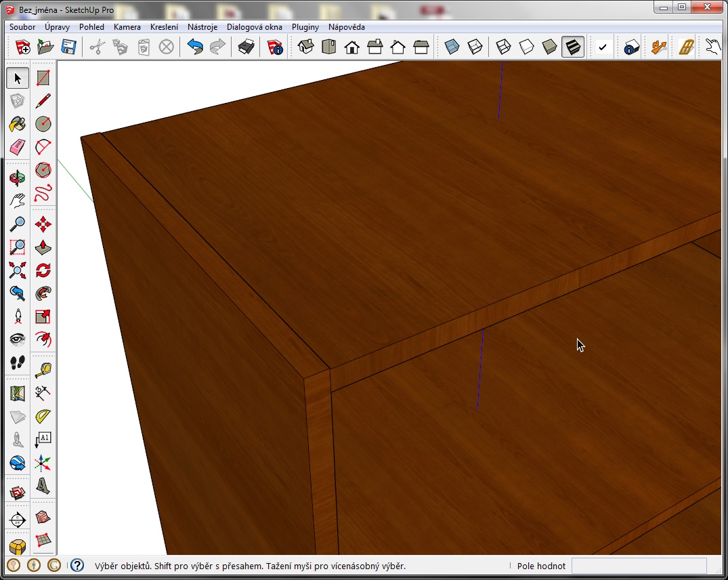Choose the Move tool
The height and width of the screenshot is (580, 728).
(43, 224)
